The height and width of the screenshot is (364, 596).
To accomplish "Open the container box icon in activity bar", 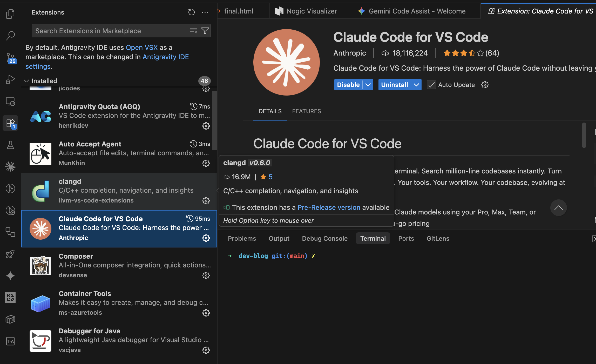I will tap(10, 319).
